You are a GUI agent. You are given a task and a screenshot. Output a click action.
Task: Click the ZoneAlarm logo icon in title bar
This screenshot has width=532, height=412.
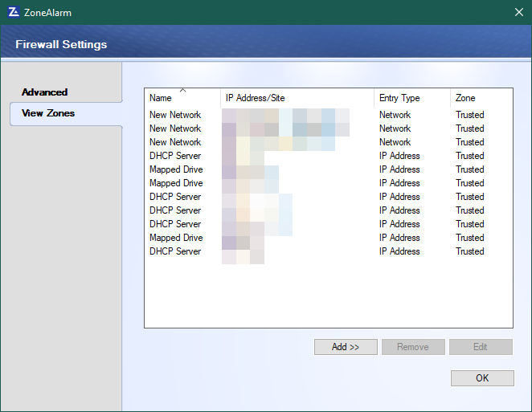click(x=14, y=12)
